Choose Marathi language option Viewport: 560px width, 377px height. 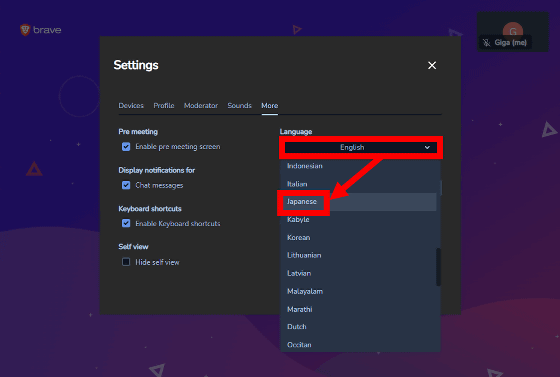coord(358,309)
